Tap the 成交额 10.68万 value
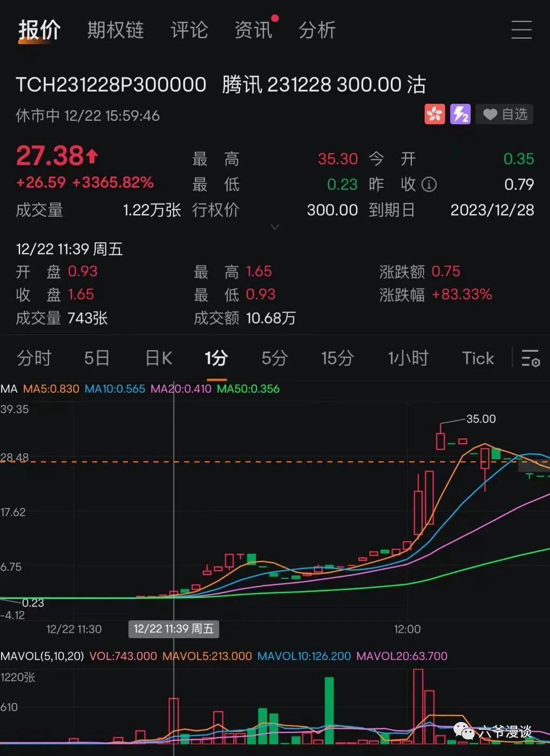 pos(271,318)
